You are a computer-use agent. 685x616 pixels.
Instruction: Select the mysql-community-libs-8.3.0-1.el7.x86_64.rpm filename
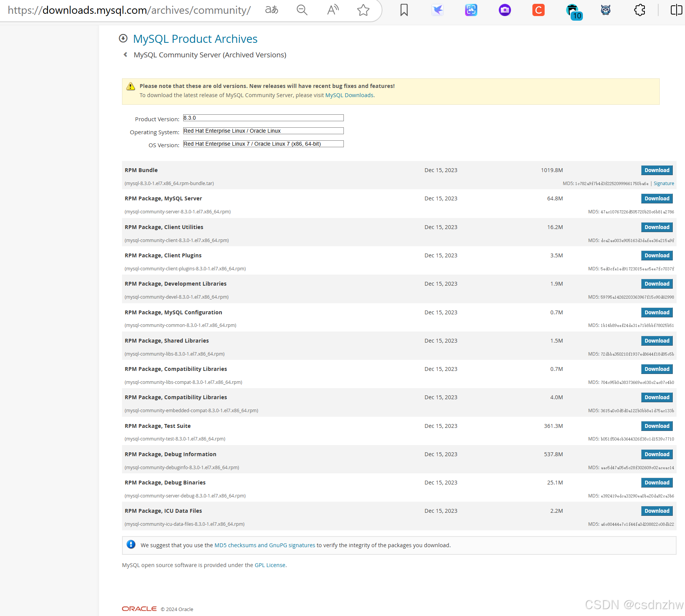[x=174, y=354]
